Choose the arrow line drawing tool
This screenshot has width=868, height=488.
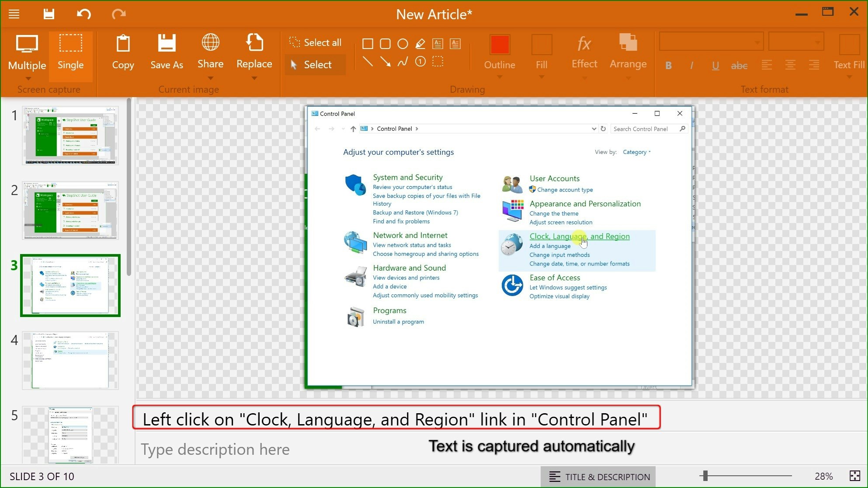tap(385, 62)
